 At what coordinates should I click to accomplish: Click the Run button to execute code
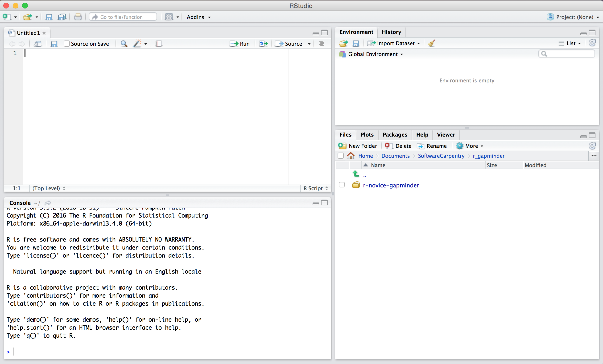[240, 43]
